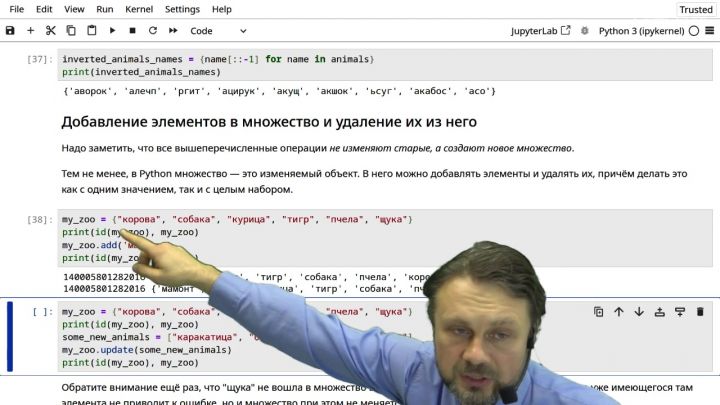720x405 pixels.
Task: Open the notebook in JupyterLab
Action: pyautogui.click(x=540, y=31)
